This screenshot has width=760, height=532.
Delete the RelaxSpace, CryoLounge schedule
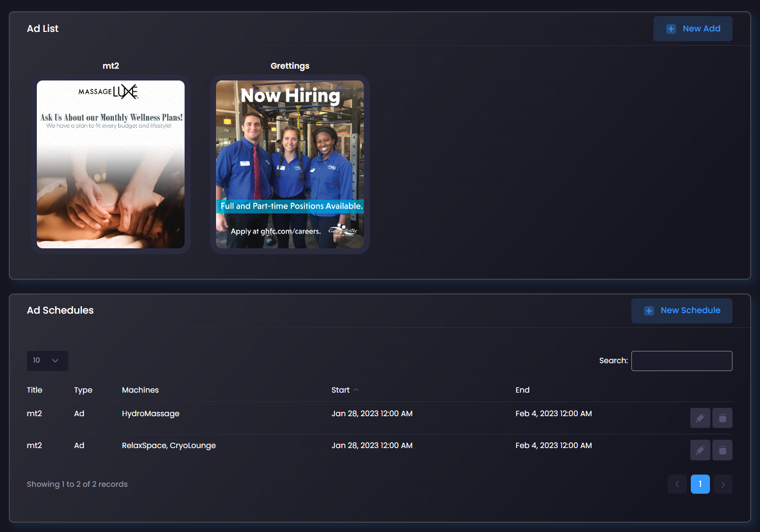click(x=722, y=450)
